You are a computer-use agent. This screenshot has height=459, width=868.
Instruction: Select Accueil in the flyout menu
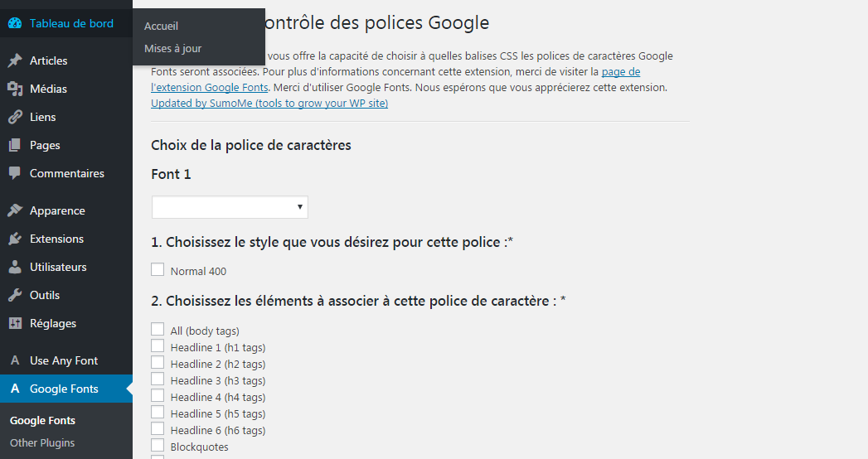click(x=161, y=26)
